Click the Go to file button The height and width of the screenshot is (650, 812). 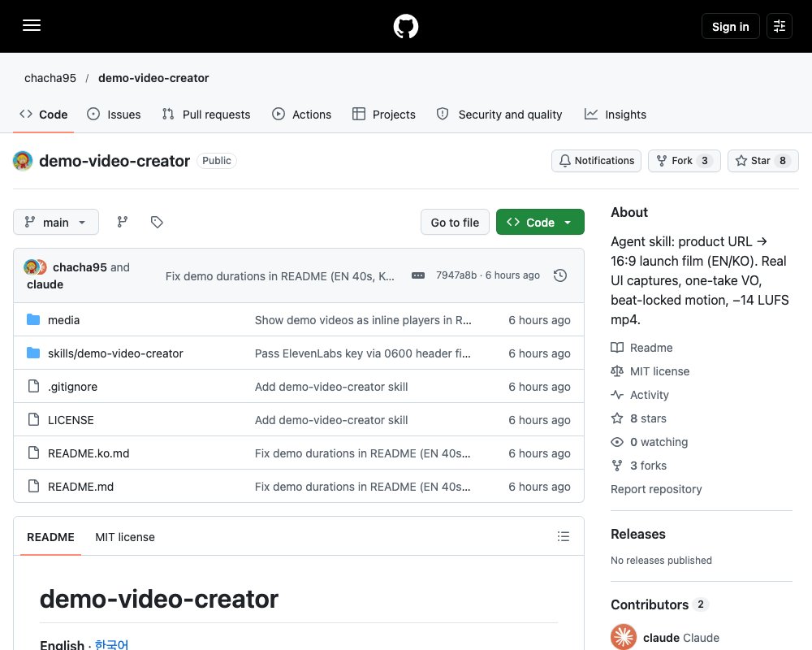(455, 223)
